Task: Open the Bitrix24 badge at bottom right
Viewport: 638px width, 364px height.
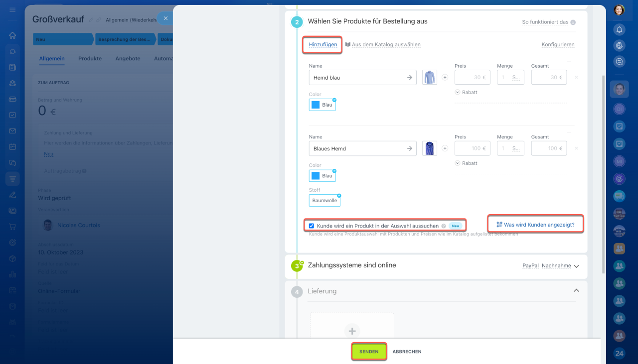Action: 619,354
